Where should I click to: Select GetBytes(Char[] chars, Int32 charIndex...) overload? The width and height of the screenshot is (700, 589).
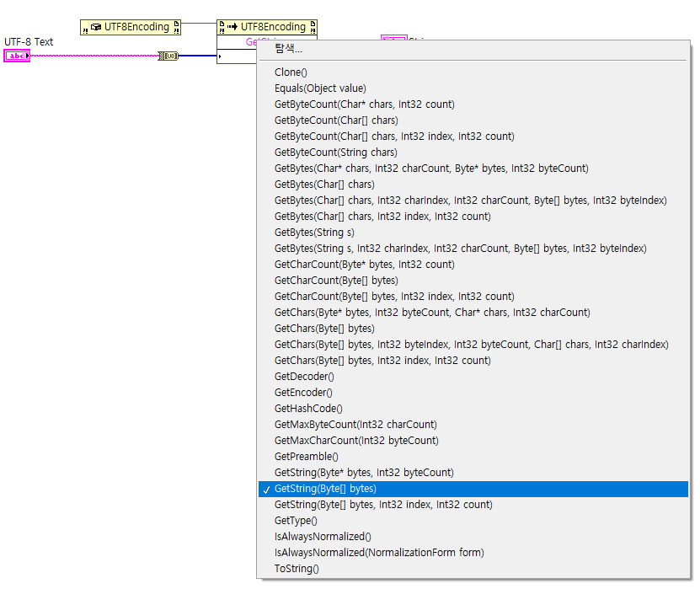click(x=473, y=201)
